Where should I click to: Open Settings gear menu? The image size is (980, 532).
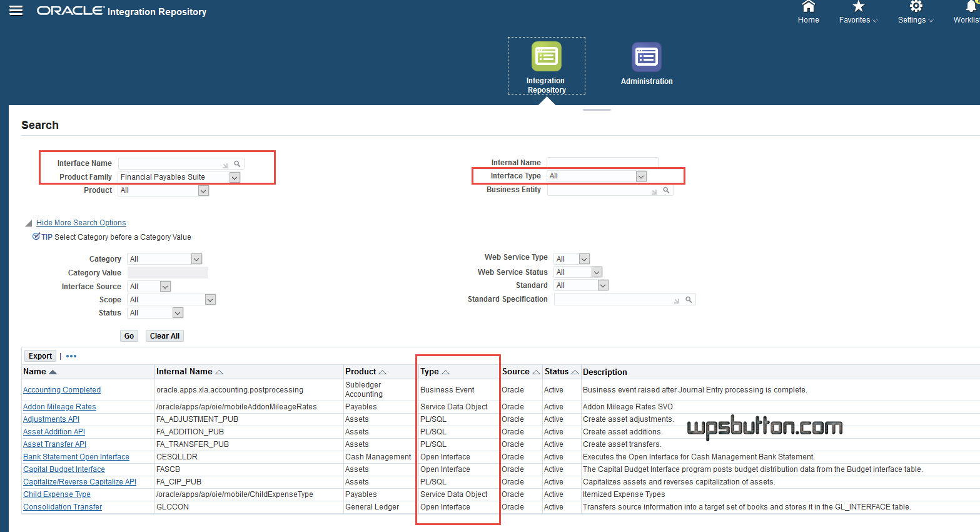[x=916, y=6]
